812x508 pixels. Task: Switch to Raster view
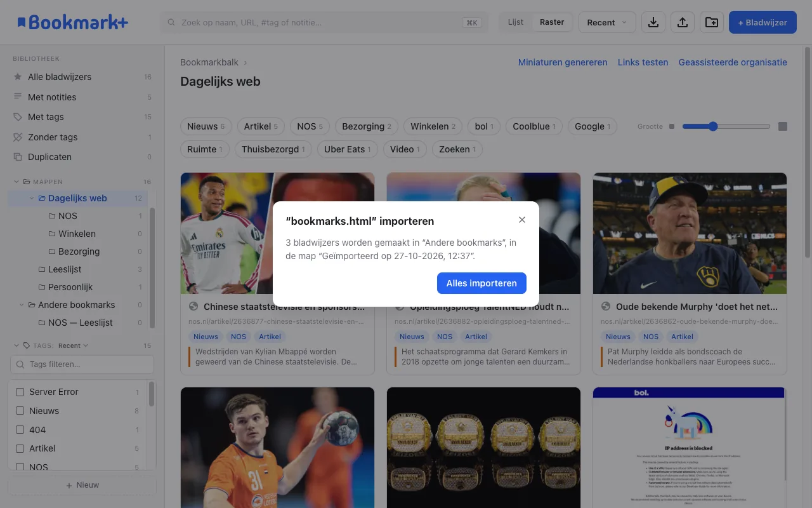tap(552, 22)
